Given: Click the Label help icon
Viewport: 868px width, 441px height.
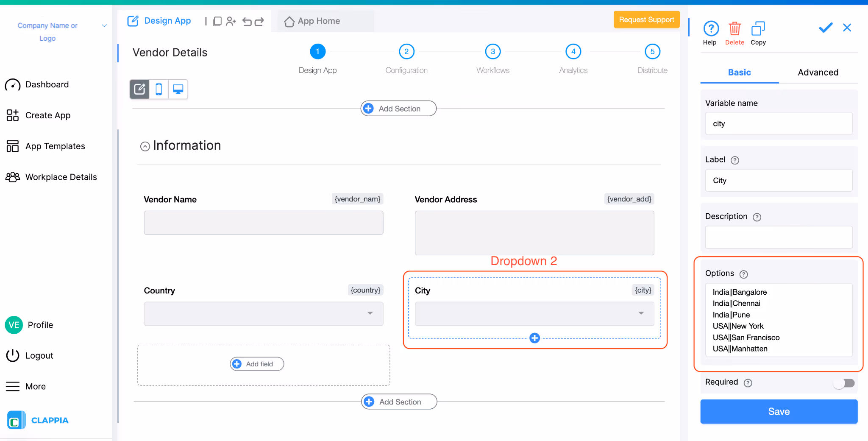Looking at the screenshot, I should [735, 160].
